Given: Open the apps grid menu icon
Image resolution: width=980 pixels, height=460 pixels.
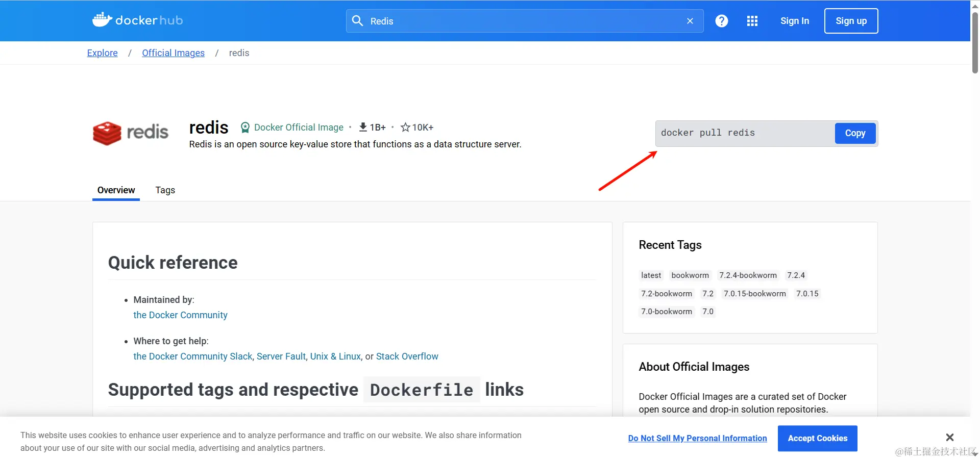Looking at the screenshot, I should 752,21.
